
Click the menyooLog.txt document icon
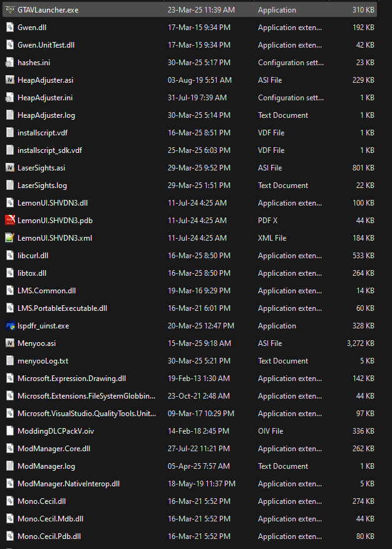point(10,360)
